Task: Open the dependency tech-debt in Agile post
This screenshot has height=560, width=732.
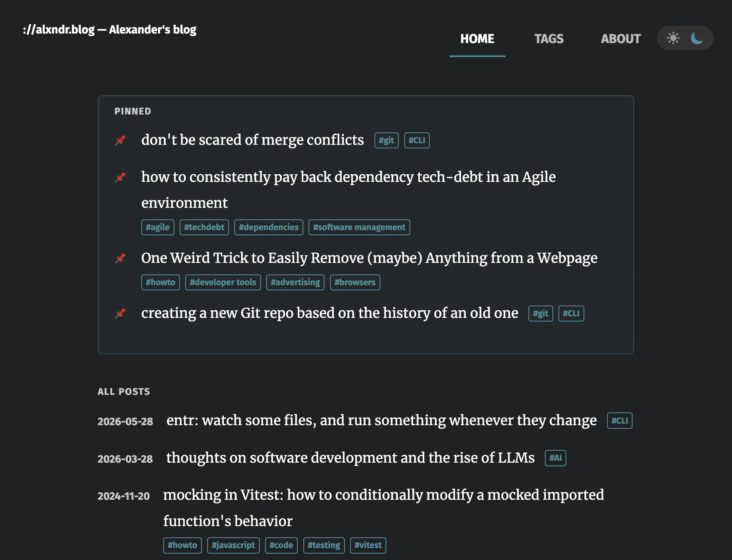Action: [x=348, y=190]
